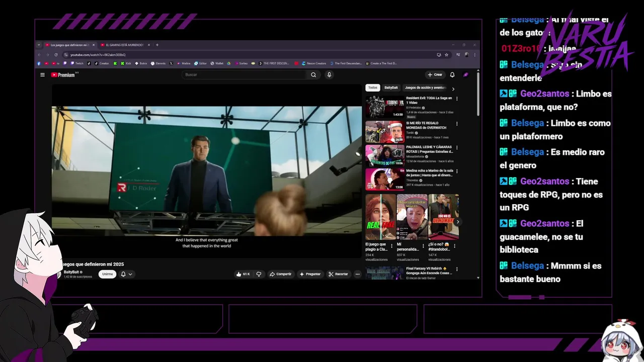Open the Elemnts bookmark

(158, 63)
